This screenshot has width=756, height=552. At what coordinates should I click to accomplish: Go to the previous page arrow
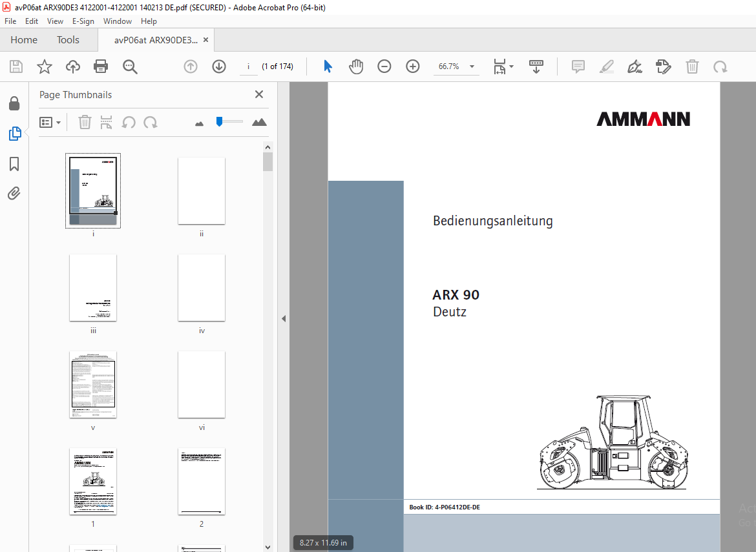(x=191, y=66)
